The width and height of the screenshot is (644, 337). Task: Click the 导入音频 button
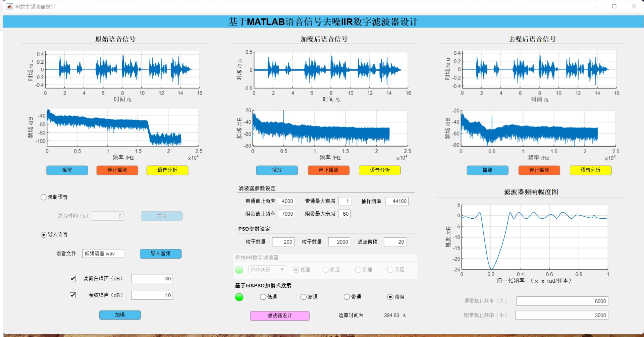(x=161, y=254)
